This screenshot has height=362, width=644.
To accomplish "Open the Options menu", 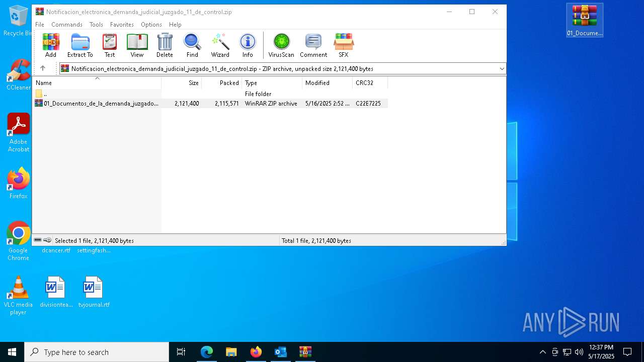I will [151, 24].
